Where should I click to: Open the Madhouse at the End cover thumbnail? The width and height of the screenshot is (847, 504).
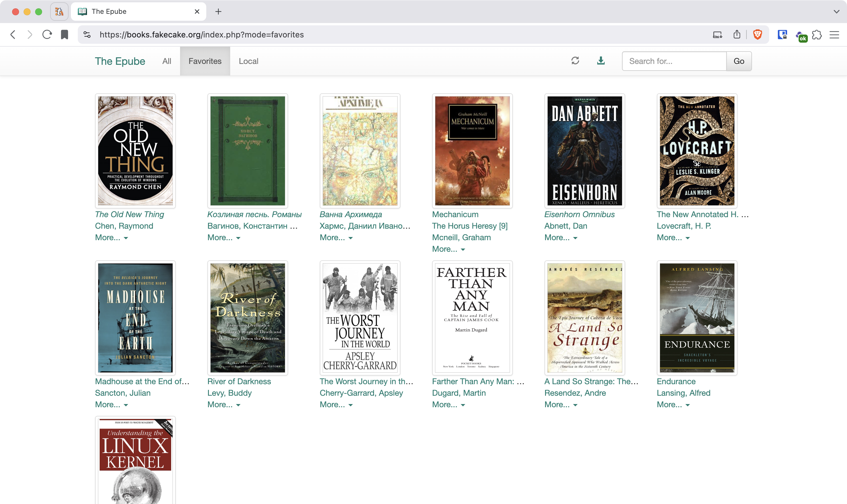[x=135, y=318]
